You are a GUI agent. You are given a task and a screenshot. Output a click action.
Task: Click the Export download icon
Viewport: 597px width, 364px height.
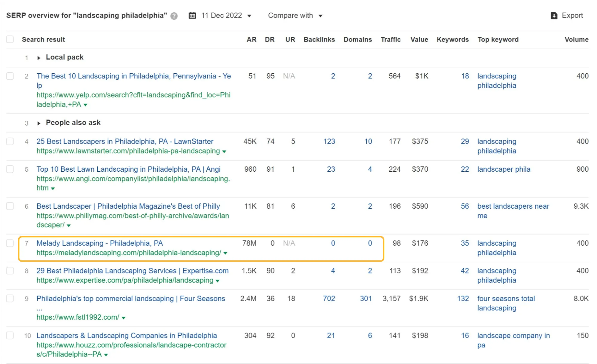pos(554,16)
